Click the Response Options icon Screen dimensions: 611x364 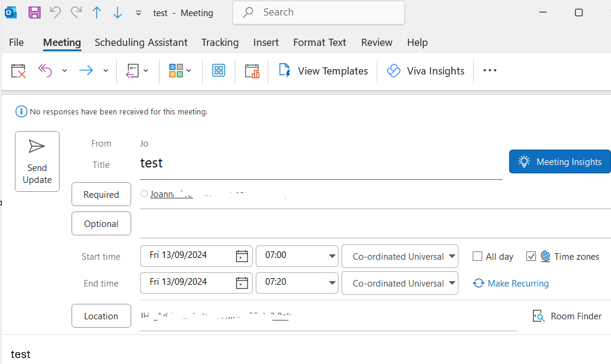[132, 71]
